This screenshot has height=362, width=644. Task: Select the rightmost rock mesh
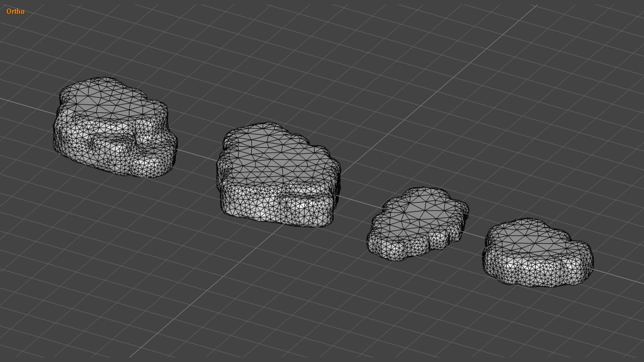538,253
